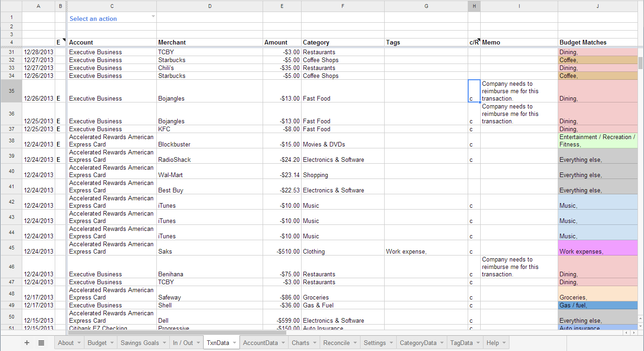Open the all sheets list icon
This screenshot has width=644, height=351.
(x=41, y=343)
